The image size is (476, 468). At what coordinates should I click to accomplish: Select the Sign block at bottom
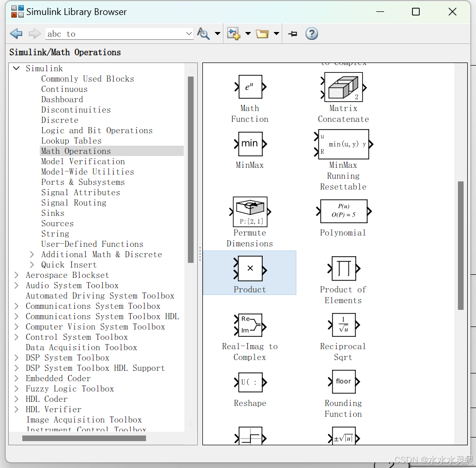coord(250,436)
